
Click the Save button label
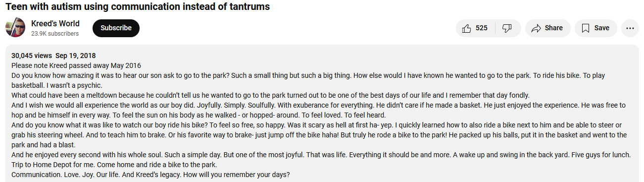[x=602, y=28]
